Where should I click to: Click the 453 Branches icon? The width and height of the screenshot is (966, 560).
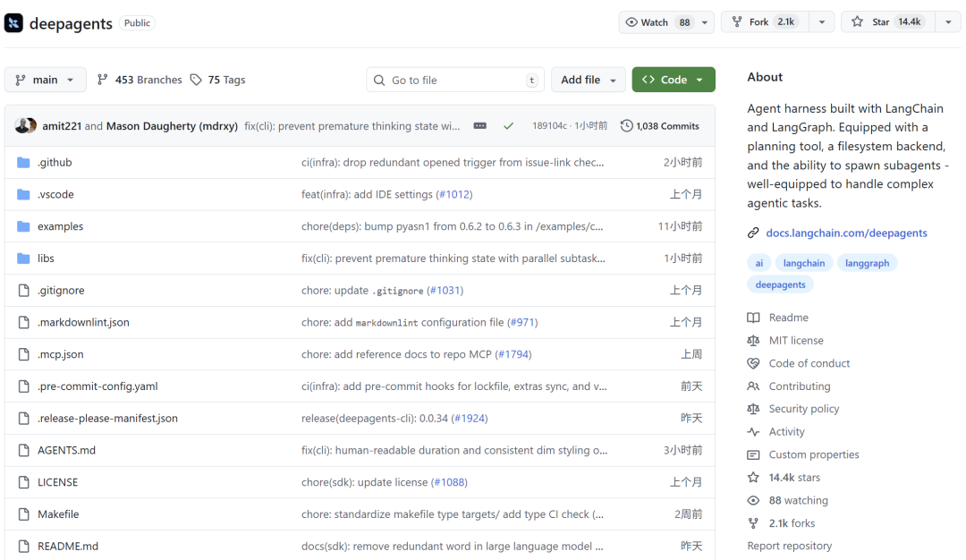(x=103, y=80)
